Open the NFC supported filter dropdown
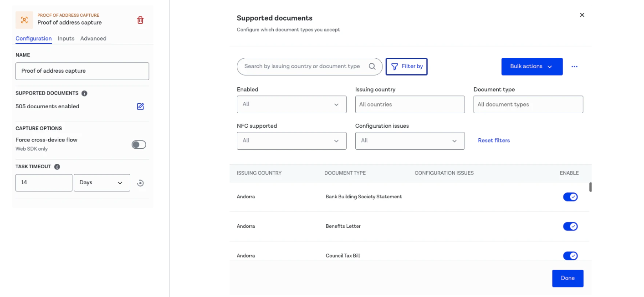This screenshot has width=644, height=297. tap(291, 141)
